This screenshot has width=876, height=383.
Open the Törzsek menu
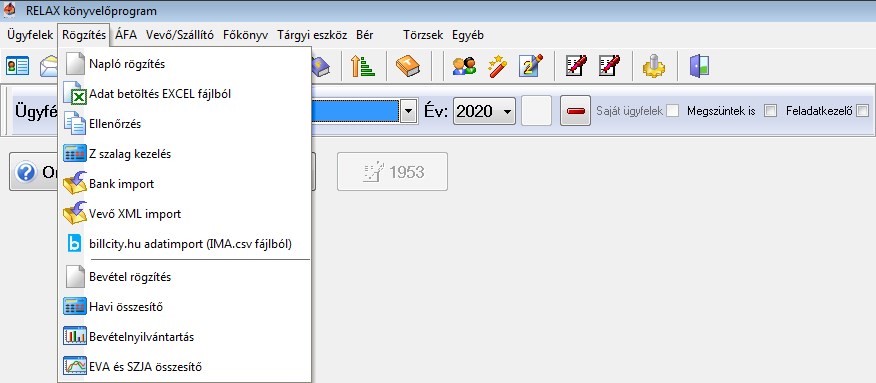point(423,35)
